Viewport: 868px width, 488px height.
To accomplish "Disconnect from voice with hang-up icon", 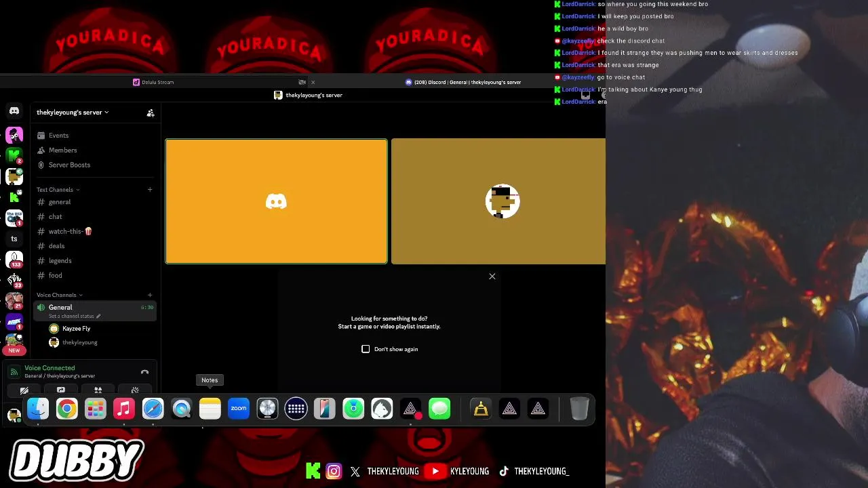I will click(x=144, y=372).
